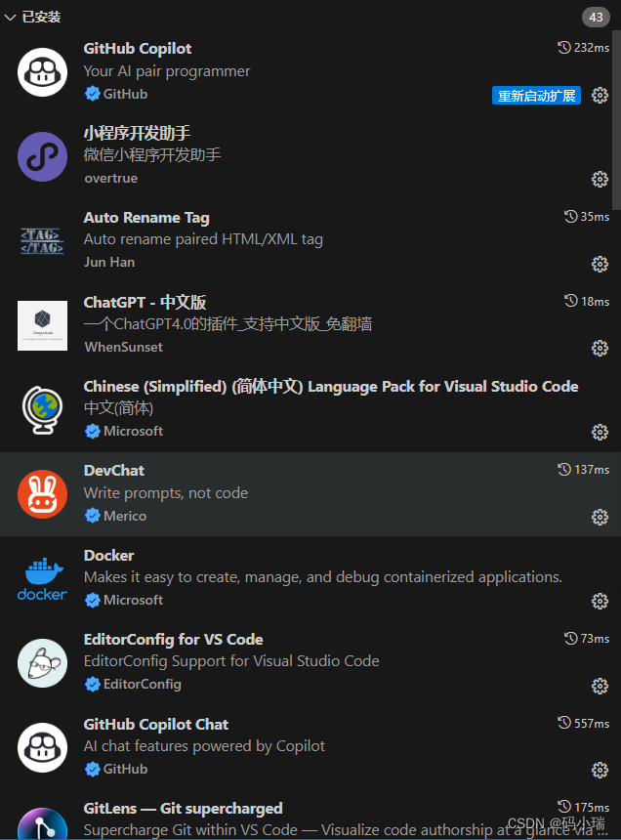This screenshot has height=840, width=621.
Task: Open the manage gear for DevChat
Action: (600, 517)
